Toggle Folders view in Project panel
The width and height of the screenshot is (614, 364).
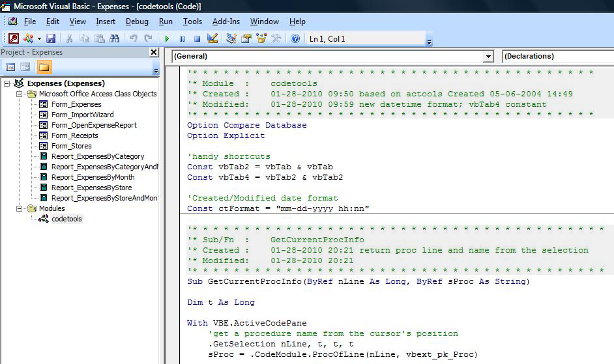pyautogui.click(x=44, y=67)
